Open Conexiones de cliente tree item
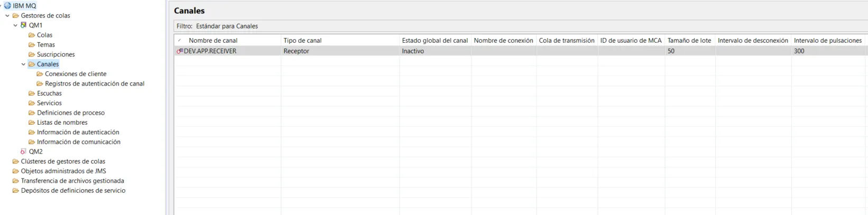Screen dimensions: 868x215 pyautogui.click(x=76, y=74)
